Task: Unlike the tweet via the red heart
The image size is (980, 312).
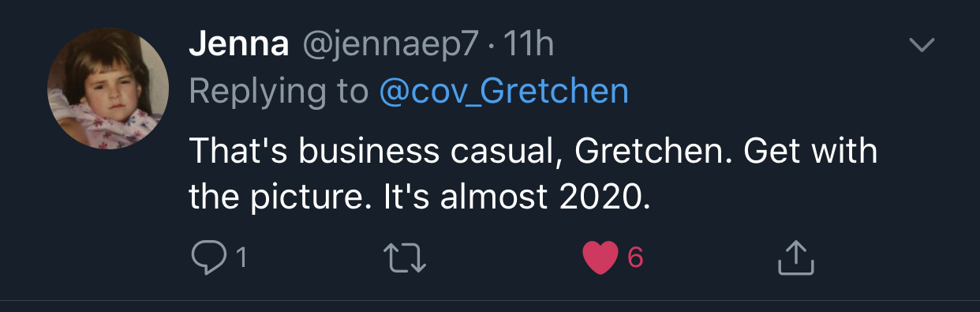Action: 600,258
